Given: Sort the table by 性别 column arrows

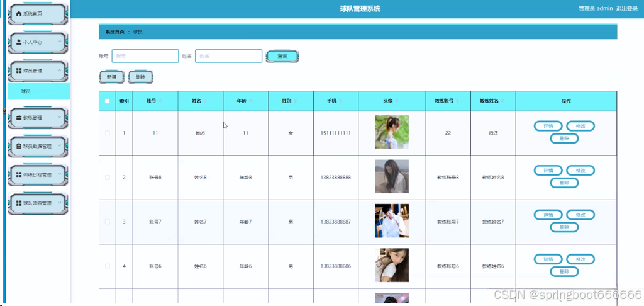Looking at the screenshot, I should click(296, 101).
